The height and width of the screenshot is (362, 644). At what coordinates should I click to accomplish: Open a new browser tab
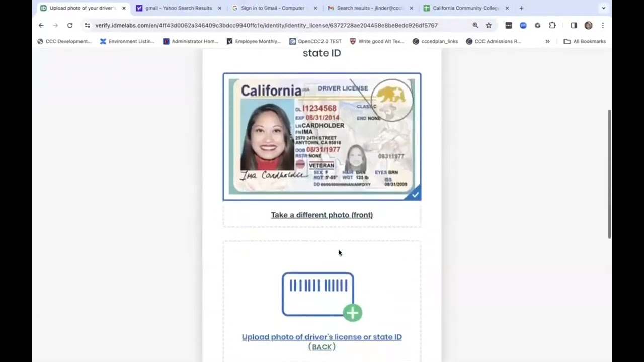(521, 8)
